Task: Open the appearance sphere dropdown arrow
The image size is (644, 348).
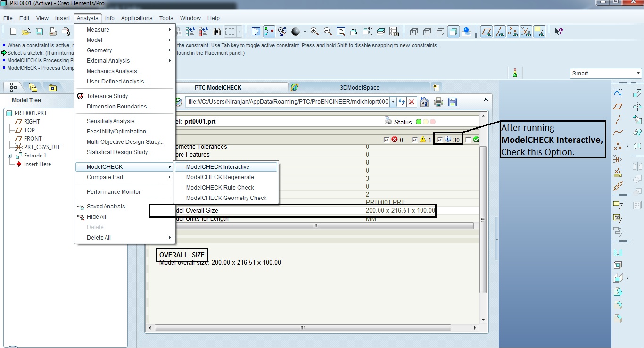Action: click(x=305, y=32)
